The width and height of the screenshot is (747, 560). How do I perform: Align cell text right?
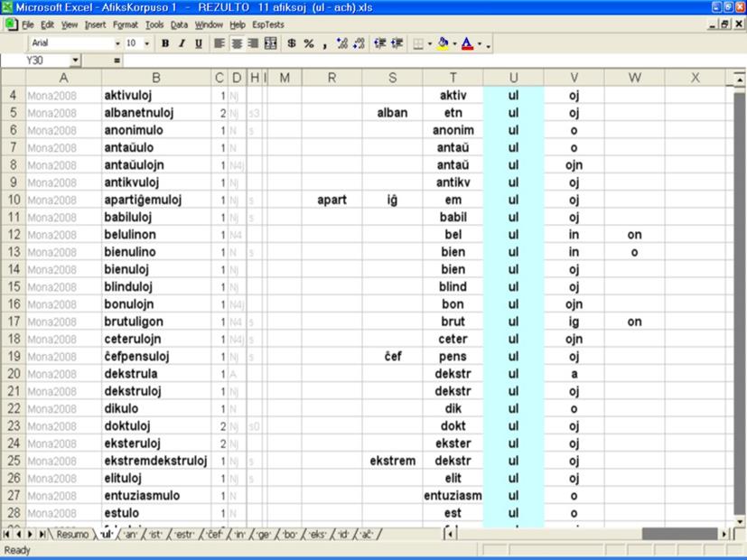[x=253, y=44]
